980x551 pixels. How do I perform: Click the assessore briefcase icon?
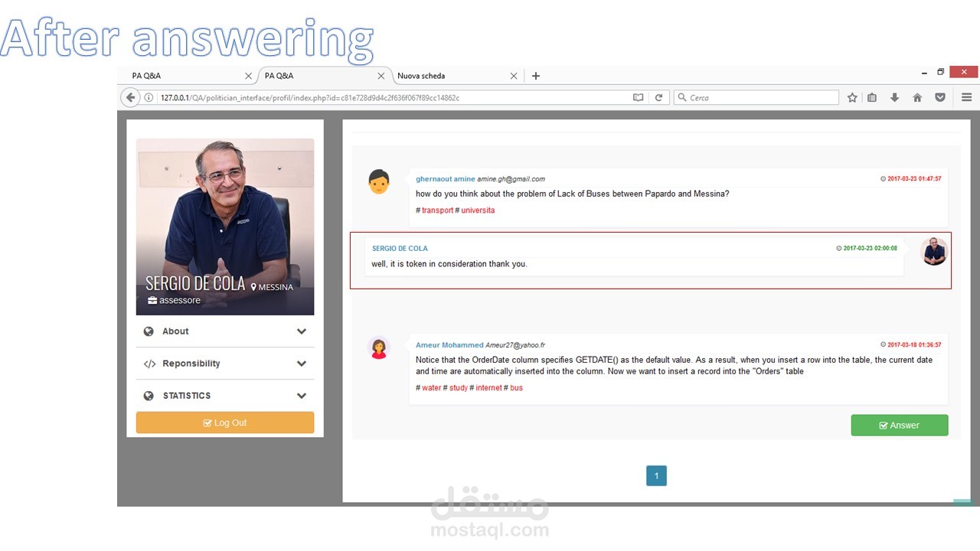[x=152, y=300]
